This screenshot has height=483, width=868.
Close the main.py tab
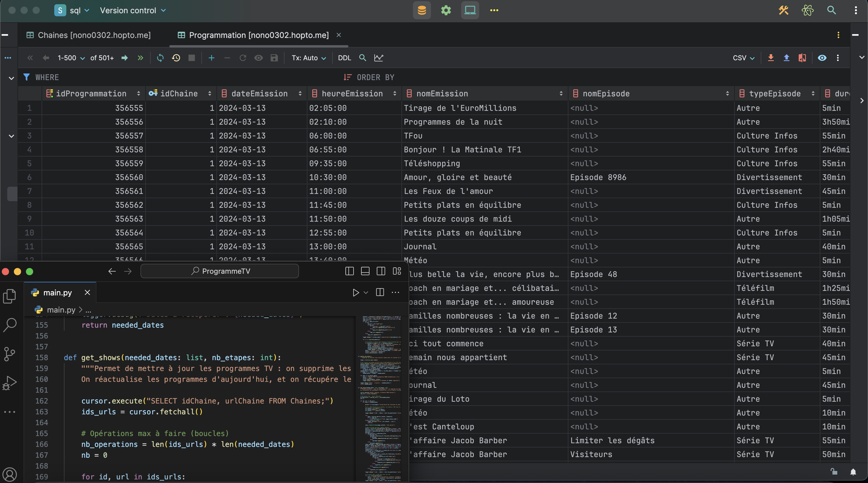tap(87, 292)
